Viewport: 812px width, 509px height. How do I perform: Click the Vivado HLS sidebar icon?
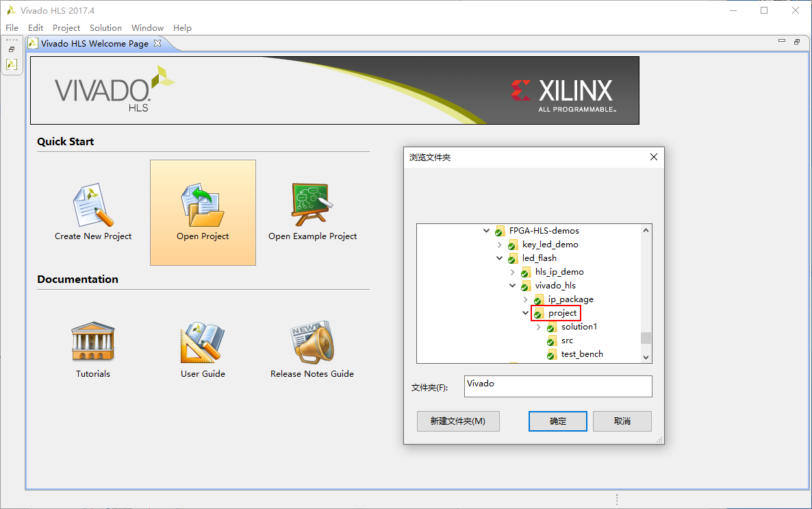pos(12,64)
